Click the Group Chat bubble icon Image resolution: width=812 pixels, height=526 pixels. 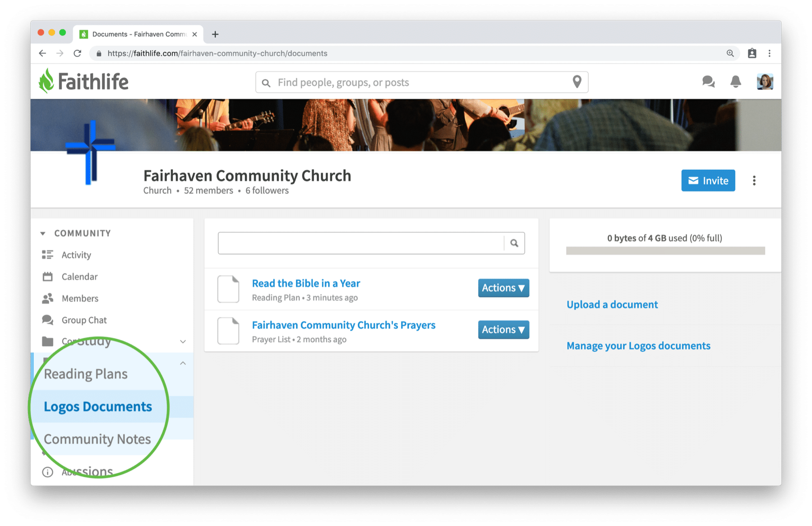[x=47, y=320]
